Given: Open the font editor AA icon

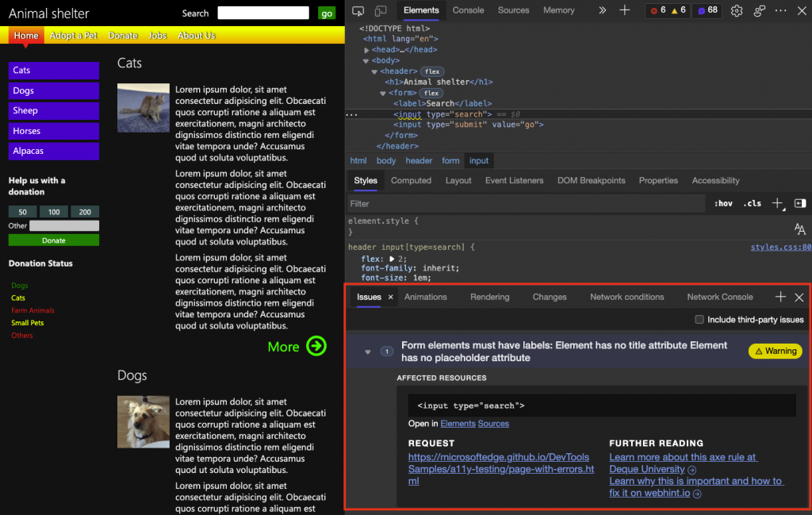Looking at the screenshot, I should click(x=799, y=229).
